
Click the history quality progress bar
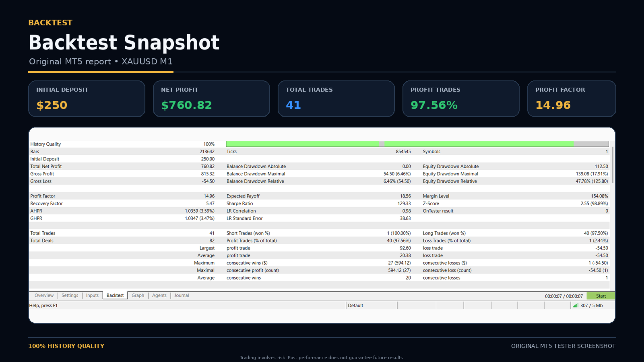(x=417, y=144)
